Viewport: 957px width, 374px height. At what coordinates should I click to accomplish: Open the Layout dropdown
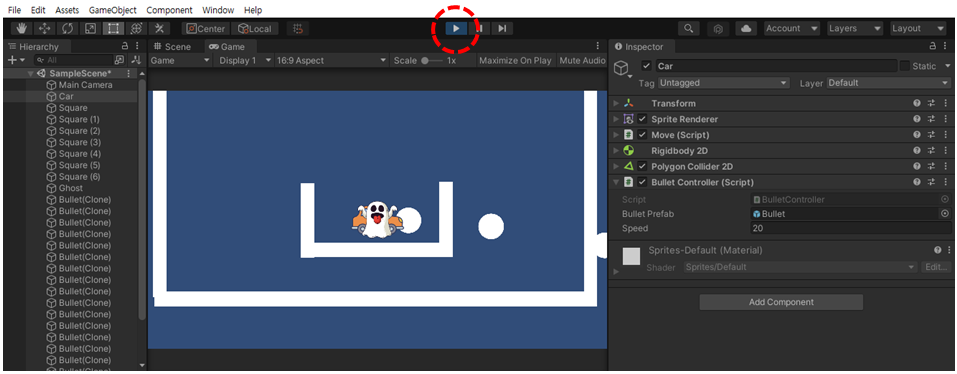click(917, 29)
